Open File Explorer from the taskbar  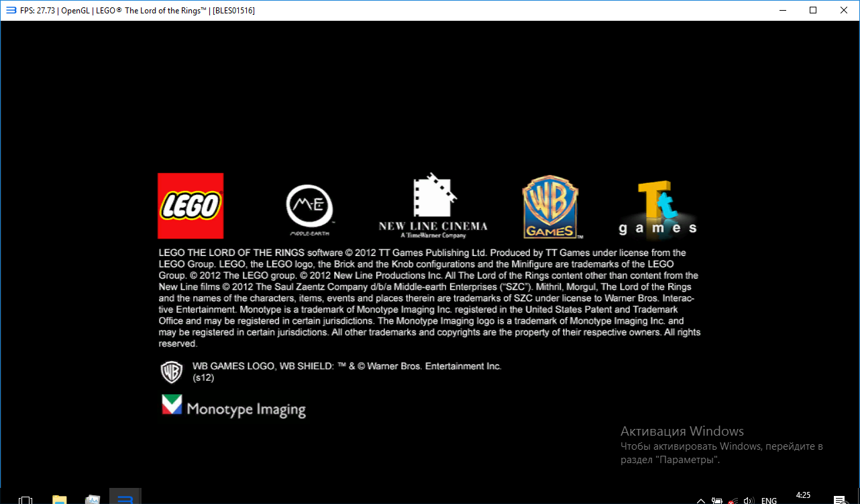click(x=60, y=499)
